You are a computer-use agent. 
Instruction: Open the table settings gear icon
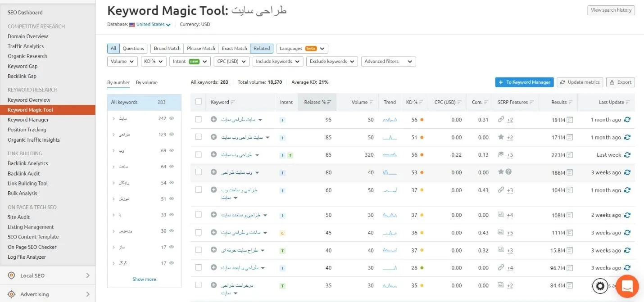click(x=600, y=286)
